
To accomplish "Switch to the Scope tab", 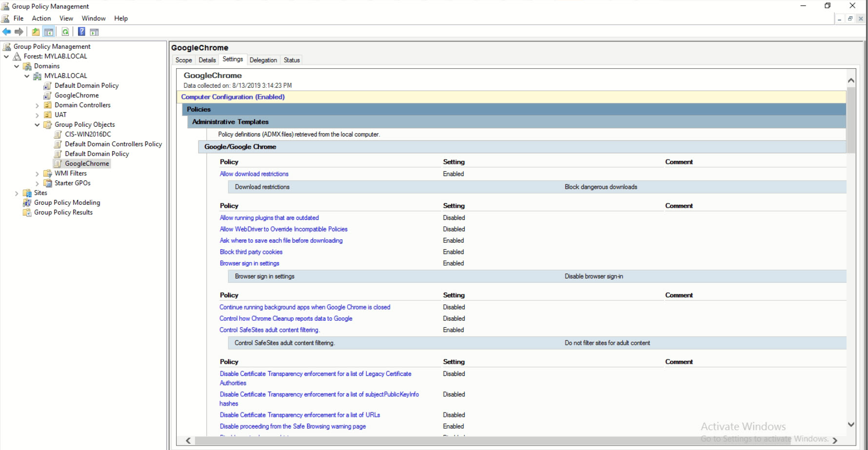I will (x=184, y=60).
